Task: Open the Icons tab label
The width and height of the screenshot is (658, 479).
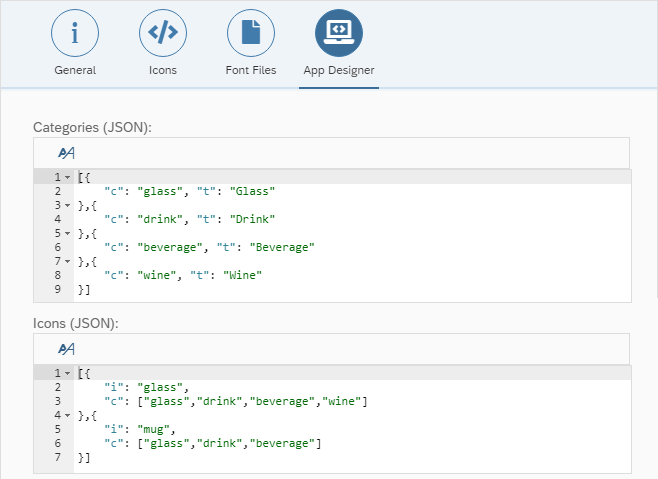Action: (163, 70)
